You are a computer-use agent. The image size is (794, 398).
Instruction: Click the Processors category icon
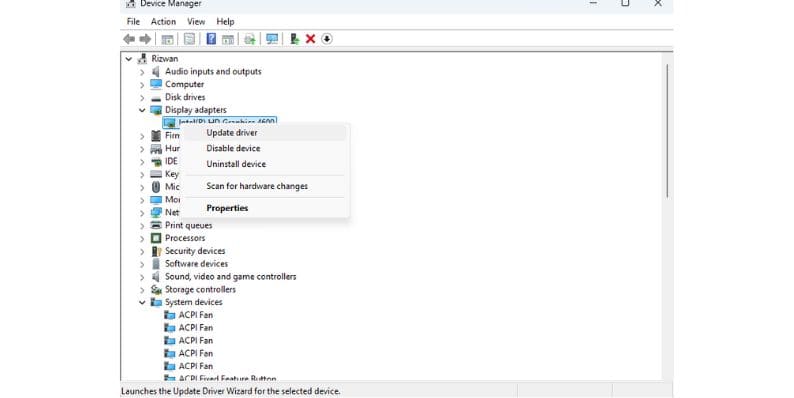[156, 238]
